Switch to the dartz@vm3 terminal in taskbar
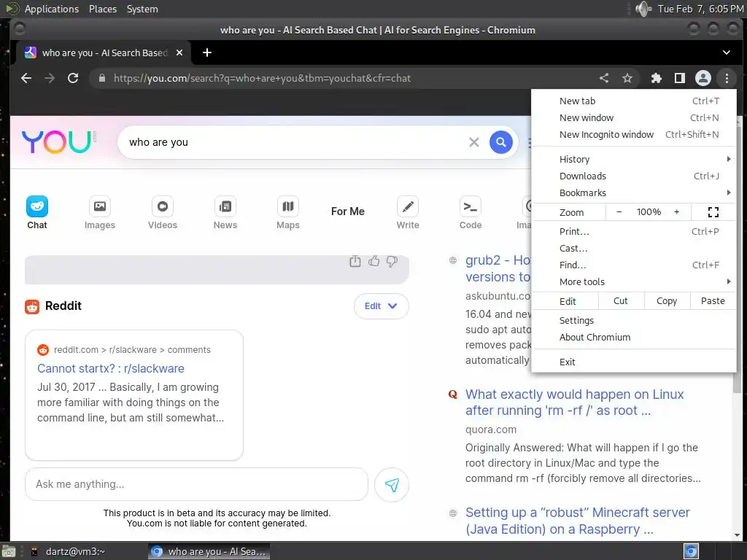 pos(69,552)
